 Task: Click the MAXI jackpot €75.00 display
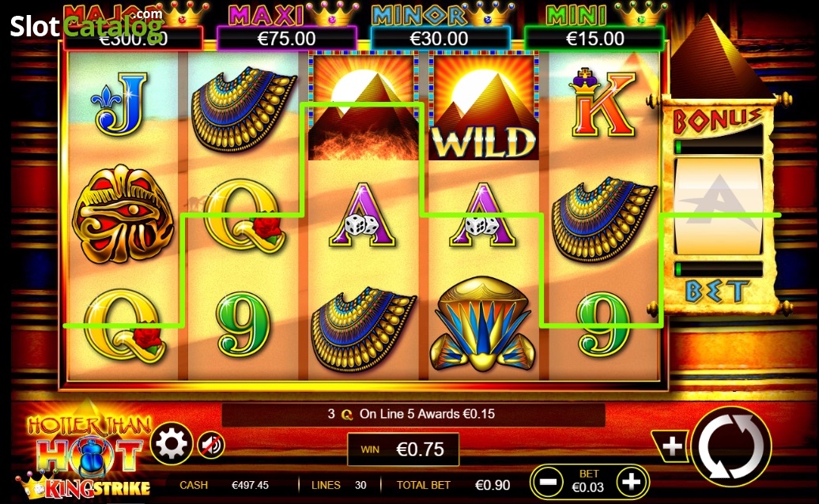click(x=287, y=38)
